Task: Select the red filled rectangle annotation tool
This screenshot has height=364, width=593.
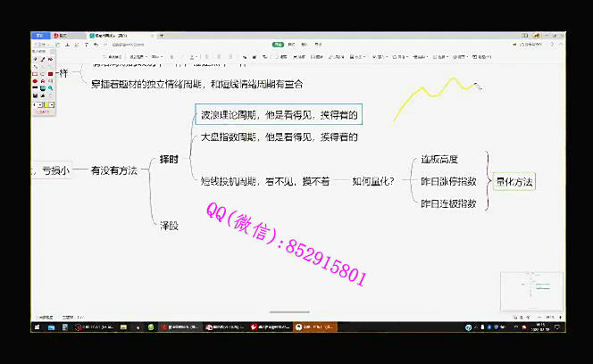Action: [50, 73]
